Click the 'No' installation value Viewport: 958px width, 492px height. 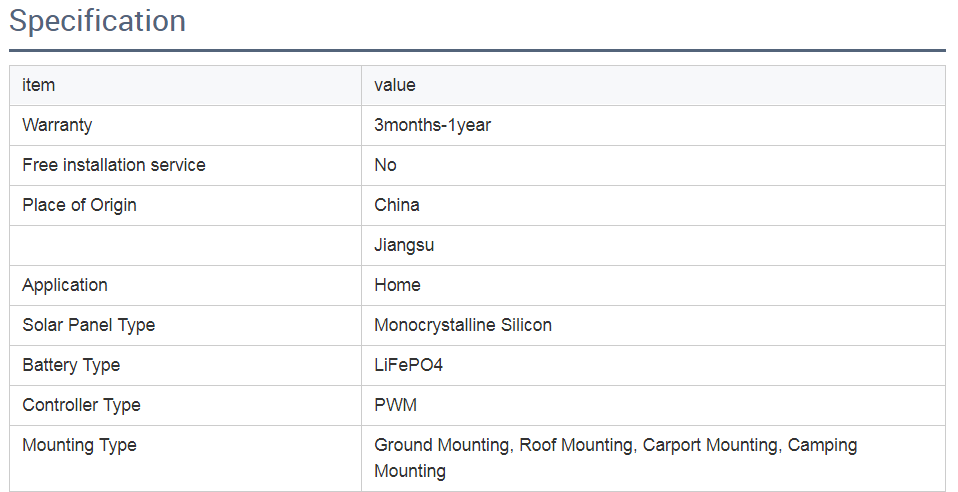coord(385,165)
